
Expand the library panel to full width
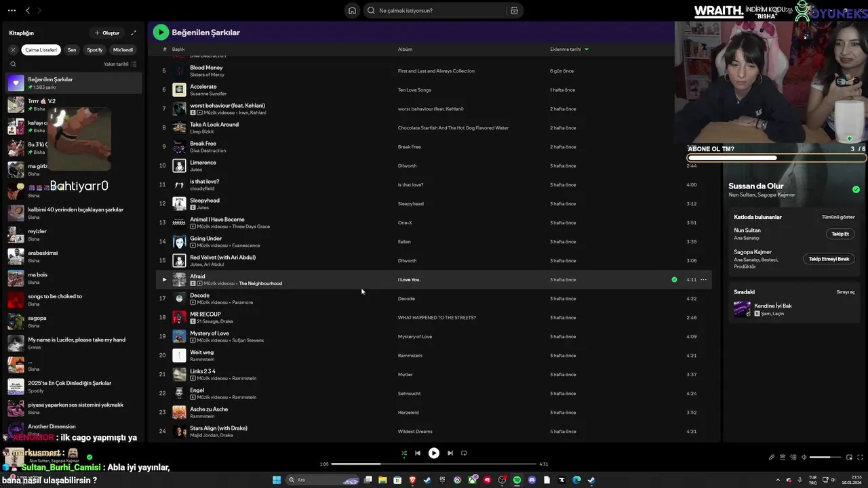tap(134, 33)
